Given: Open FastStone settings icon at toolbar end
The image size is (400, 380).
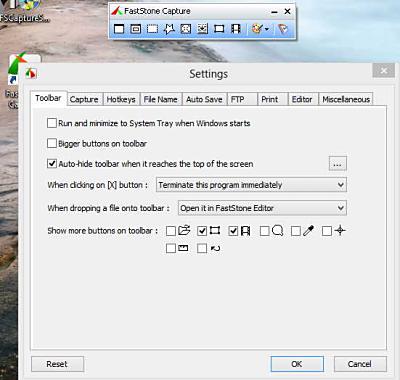Looking at the screenshot, I should [283, 29].
